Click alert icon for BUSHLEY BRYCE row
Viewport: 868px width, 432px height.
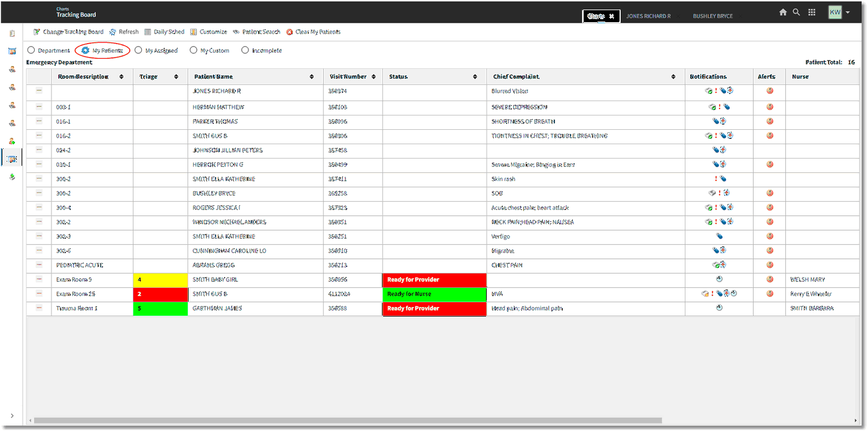tap(770, 193)
